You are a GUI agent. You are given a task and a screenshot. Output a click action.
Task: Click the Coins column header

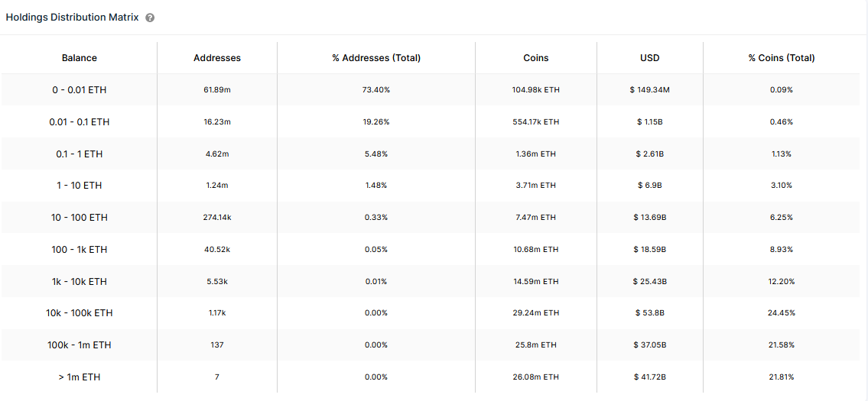click(x=535, y=57)
